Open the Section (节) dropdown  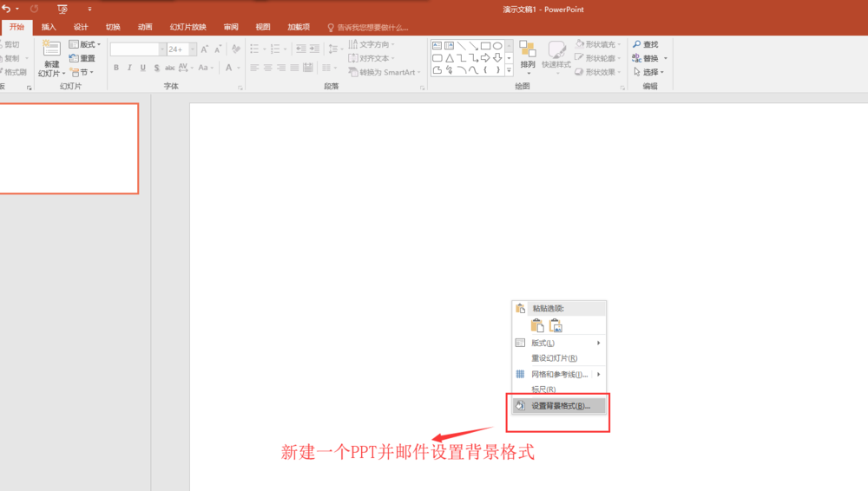click(82, 72)
